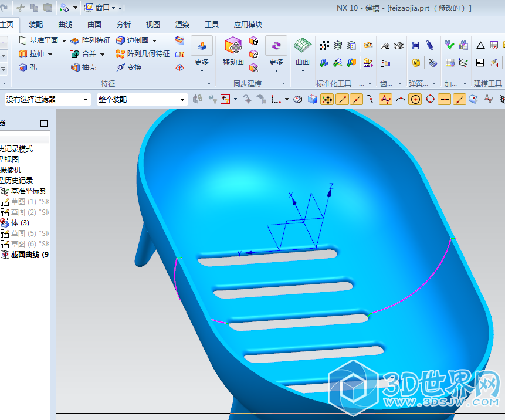Screen dimensions: 505x420
Task: Select the 阵列特征 pattern feature tool
Action: point(90,40)
